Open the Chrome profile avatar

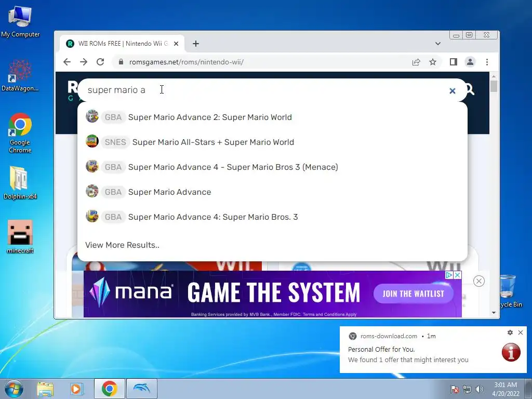[470, 62]
